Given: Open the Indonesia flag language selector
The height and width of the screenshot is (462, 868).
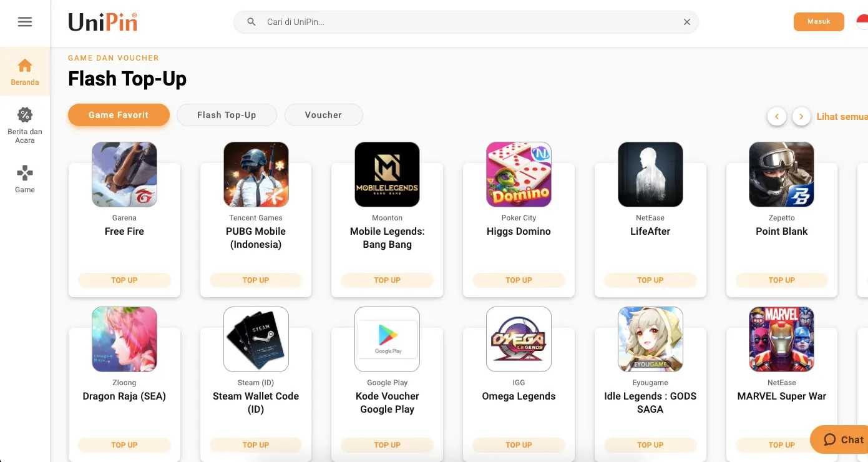Looking at the screenshot, I should point(862,22).
